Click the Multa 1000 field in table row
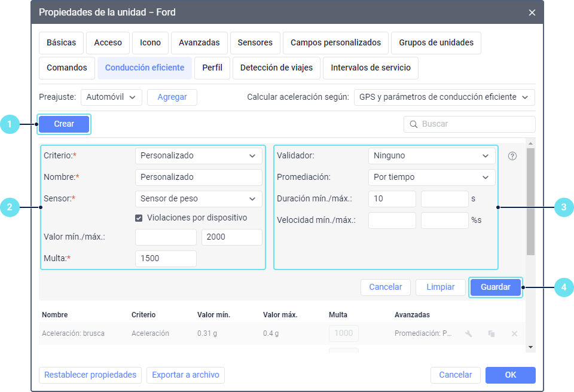The image size is (574, 392). coord(343,333)
